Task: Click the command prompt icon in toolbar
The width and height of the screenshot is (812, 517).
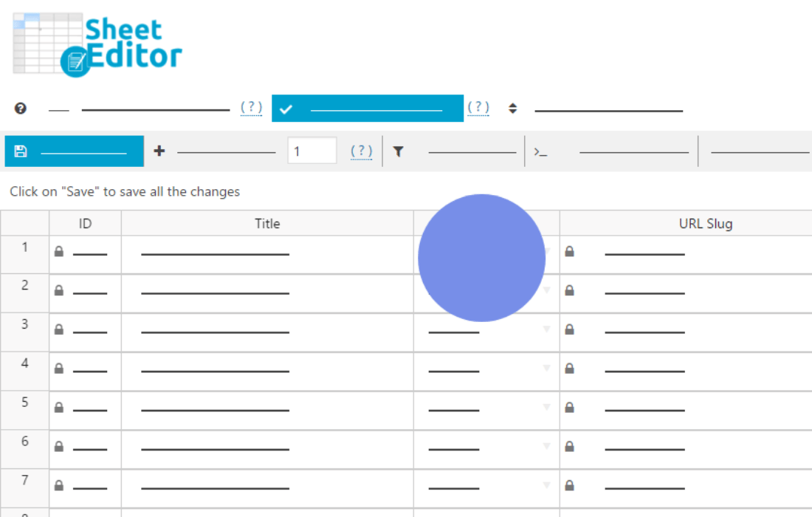Action: pos(541,152)
